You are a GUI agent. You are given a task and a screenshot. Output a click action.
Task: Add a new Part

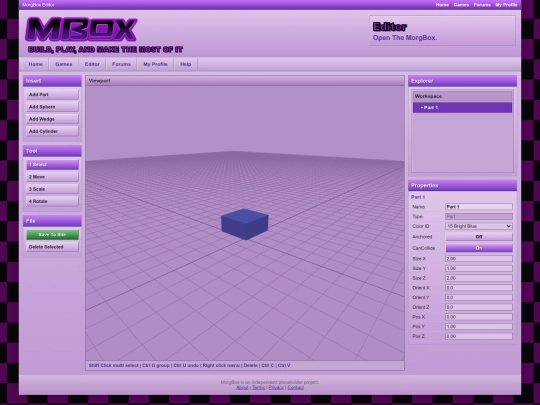52,94
